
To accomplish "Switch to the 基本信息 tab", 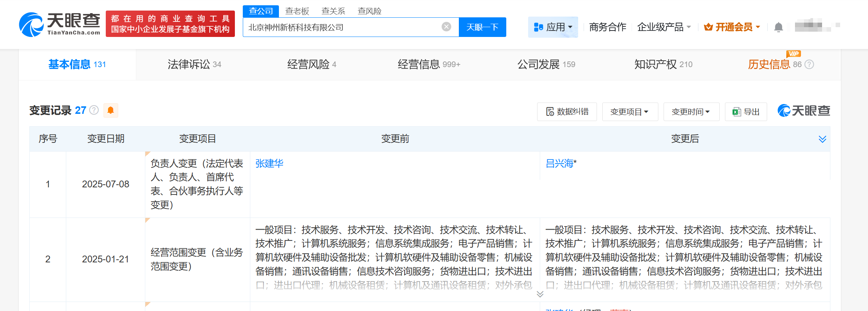I will pos(77,64).
